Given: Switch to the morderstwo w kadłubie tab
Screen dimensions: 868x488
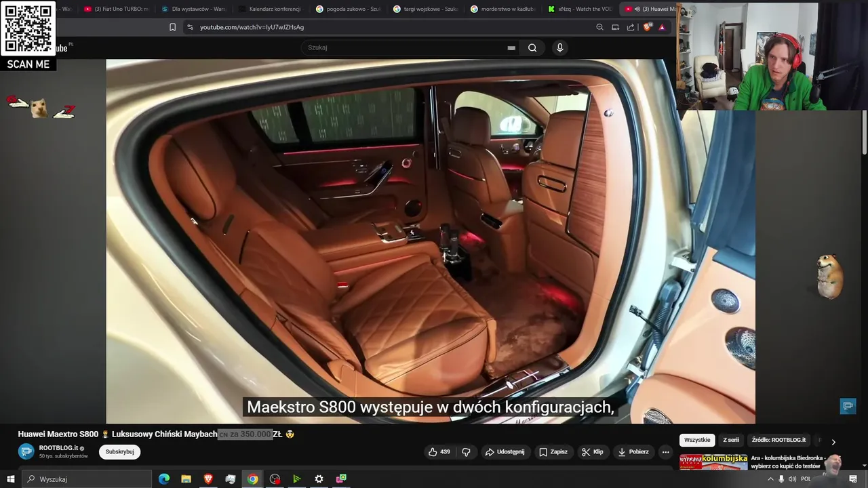Looking at the screenshot, I should pyautogui.click(x=503, y=9).
